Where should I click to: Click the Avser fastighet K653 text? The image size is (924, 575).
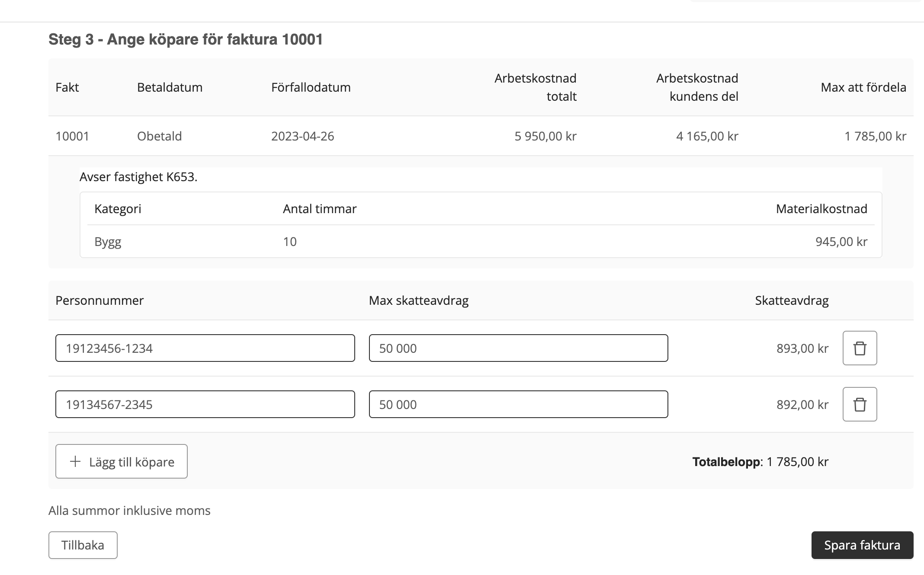(x=138, y=177)
